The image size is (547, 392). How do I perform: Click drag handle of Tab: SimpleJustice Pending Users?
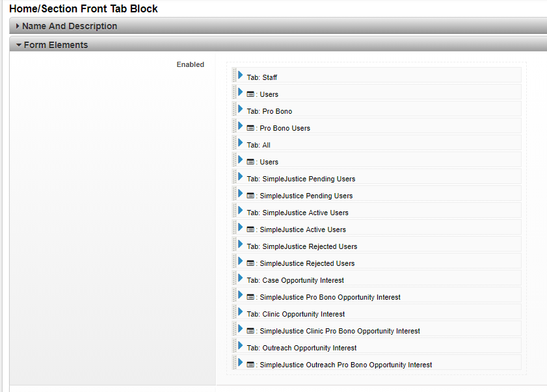point(234,176)
